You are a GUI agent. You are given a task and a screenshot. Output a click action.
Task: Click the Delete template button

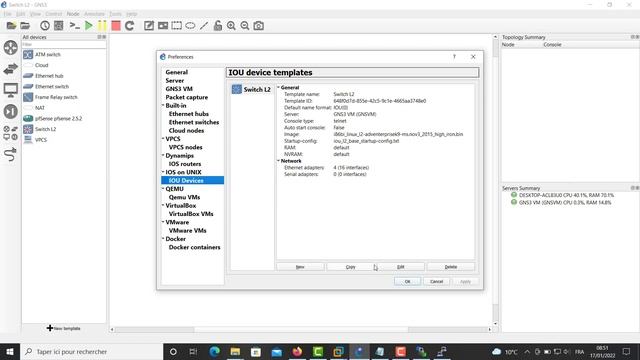coord(451,267)
